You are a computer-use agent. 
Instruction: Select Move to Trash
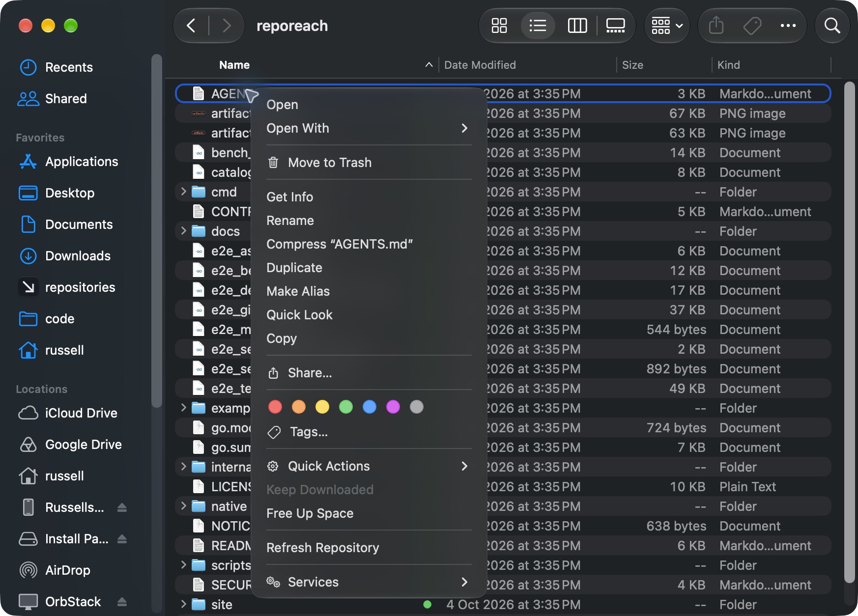(x=369, y=163)
